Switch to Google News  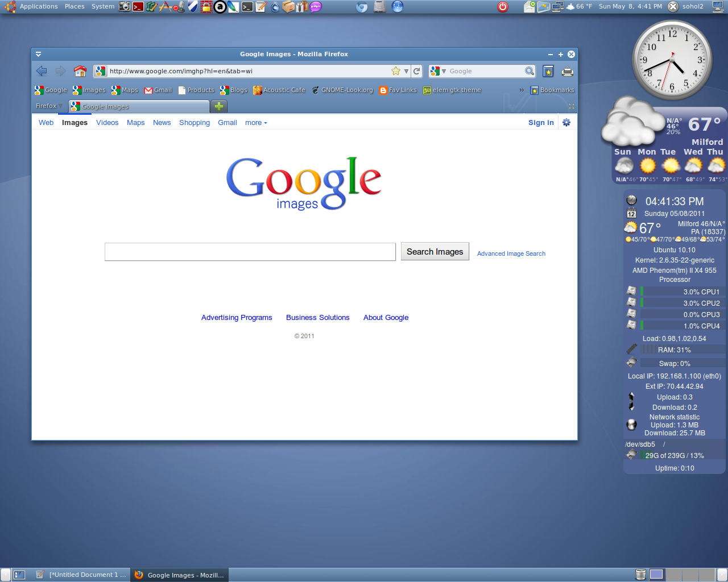click(x=162, y=123)
